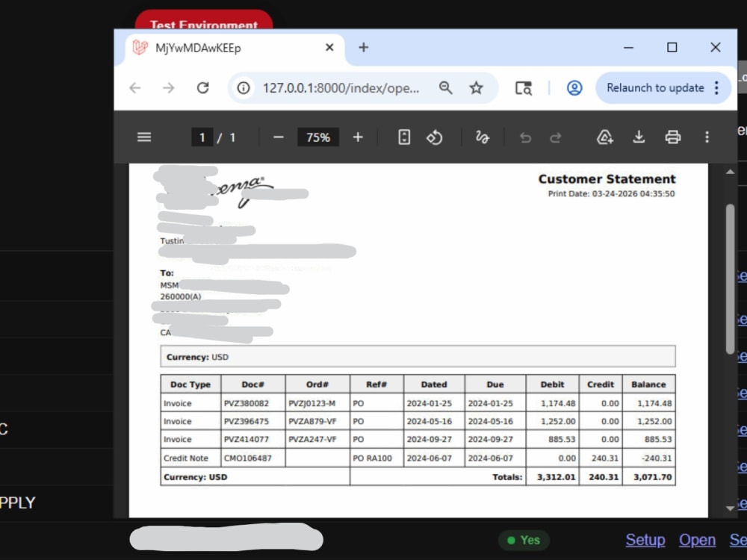Select order number PVZA879-VF
The height and width of the screenshot is (560, 747).
312,421
